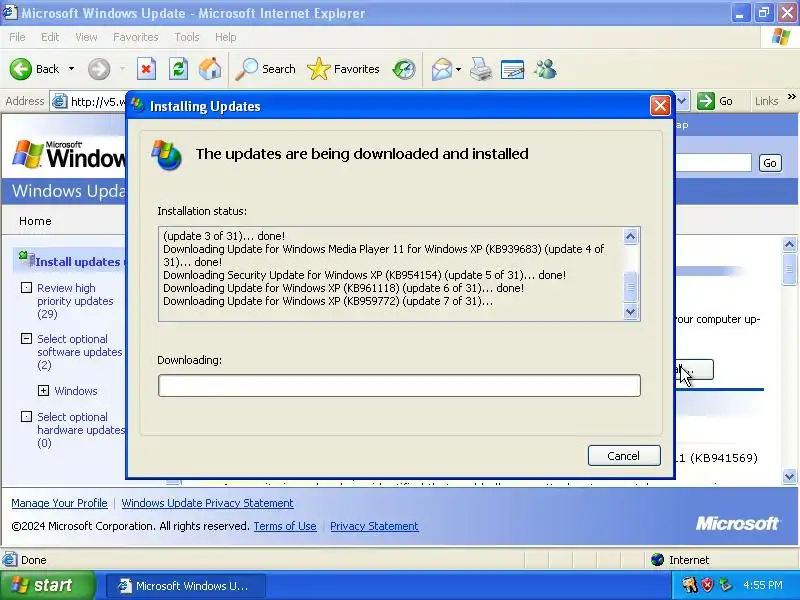Click the 4:55 PM clock in tray

click(763, 585)
